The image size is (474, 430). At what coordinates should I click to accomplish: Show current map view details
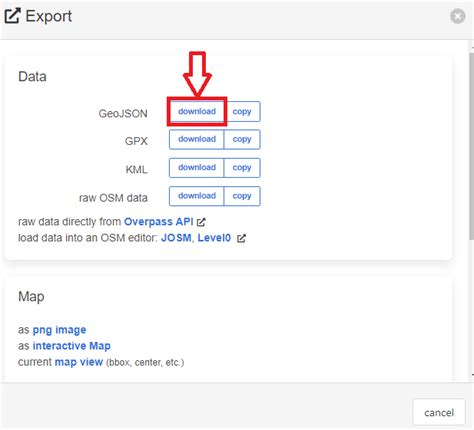click(79, 362)
